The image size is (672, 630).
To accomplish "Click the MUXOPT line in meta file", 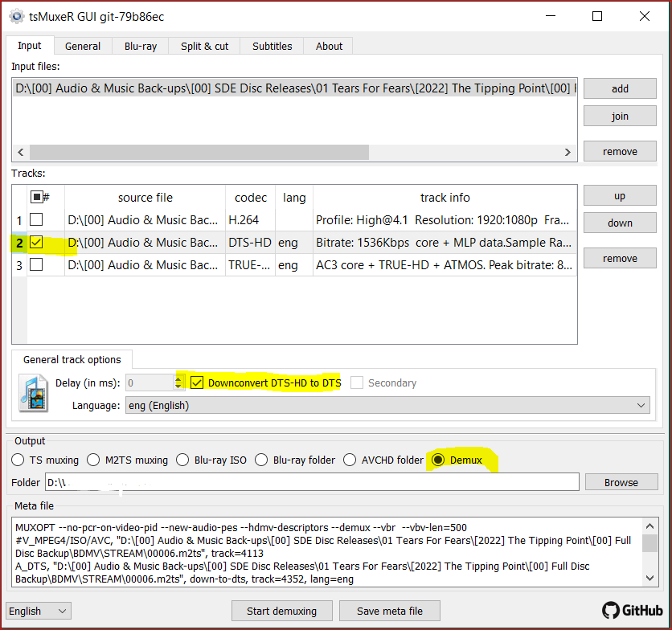I will coord(241,528).
